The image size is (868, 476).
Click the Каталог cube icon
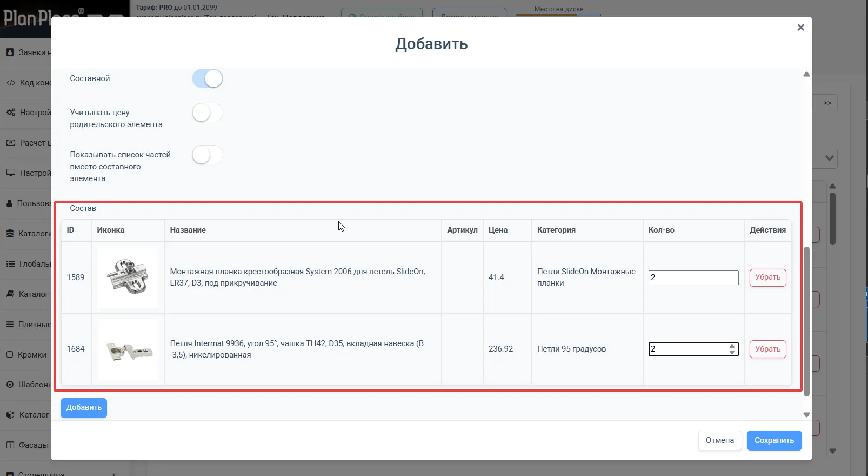point(10,415)
